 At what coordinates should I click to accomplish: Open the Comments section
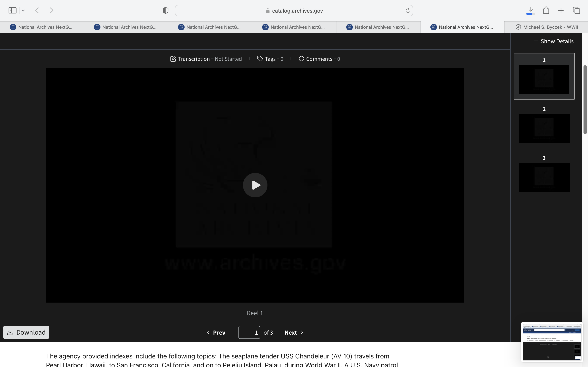(319, 59)
